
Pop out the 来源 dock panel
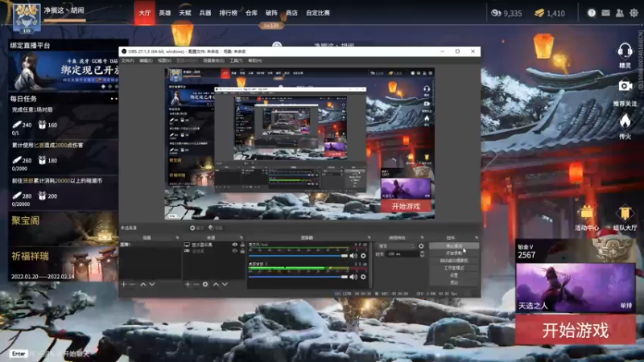241,237
